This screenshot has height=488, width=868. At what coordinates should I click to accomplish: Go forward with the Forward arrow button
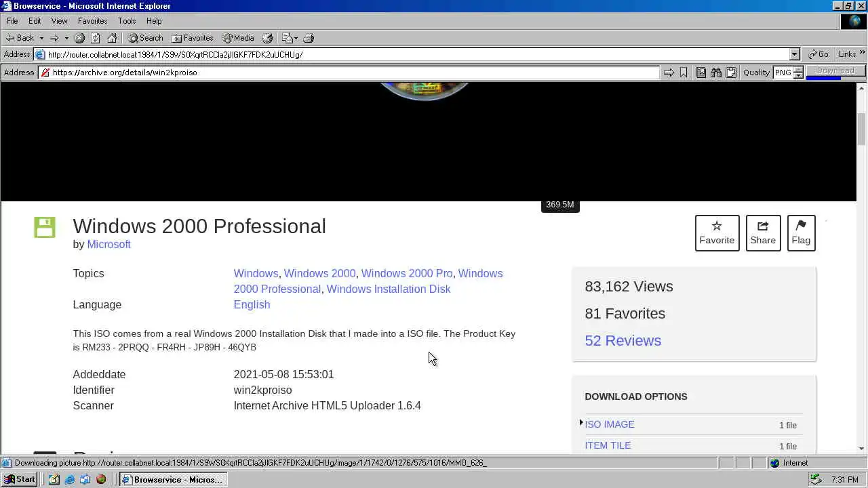54,38
